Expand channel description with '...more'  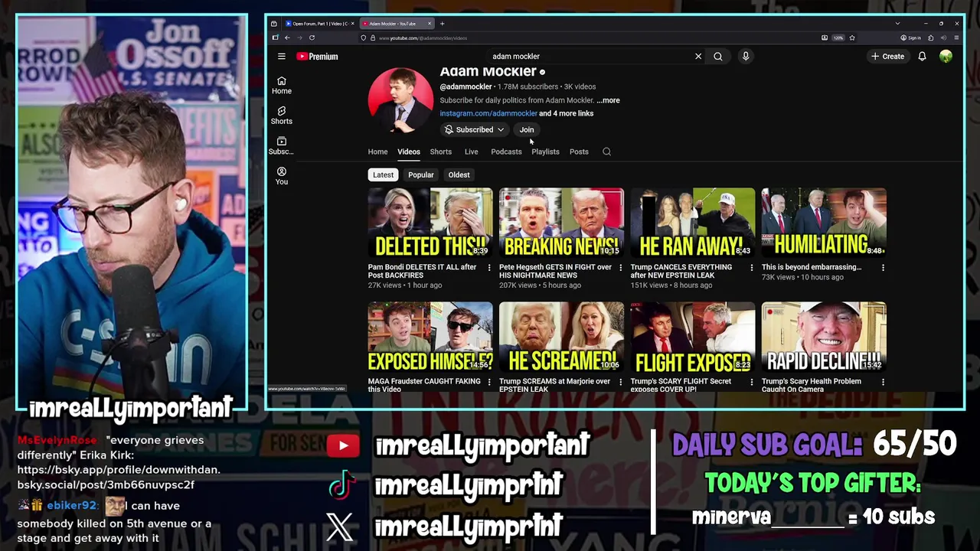tap(609, 100)
